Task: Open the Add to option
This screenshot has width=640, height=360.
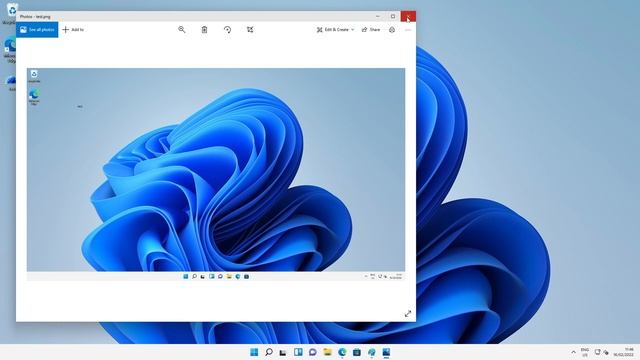Action: tap(73, 29)
